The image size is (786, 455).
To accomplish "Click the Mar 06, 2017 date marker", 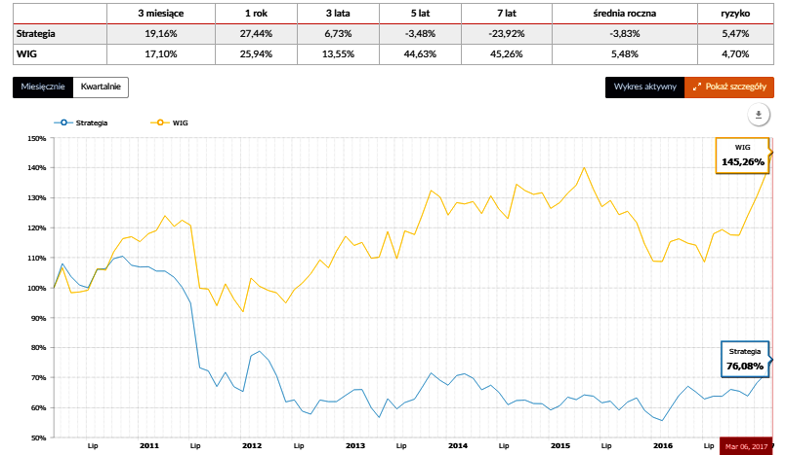I will (746, 446).
